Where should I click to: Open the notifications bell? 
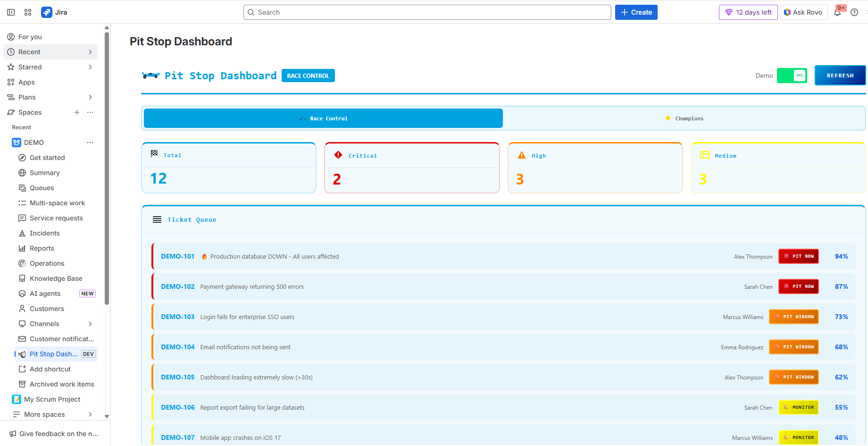837,12
